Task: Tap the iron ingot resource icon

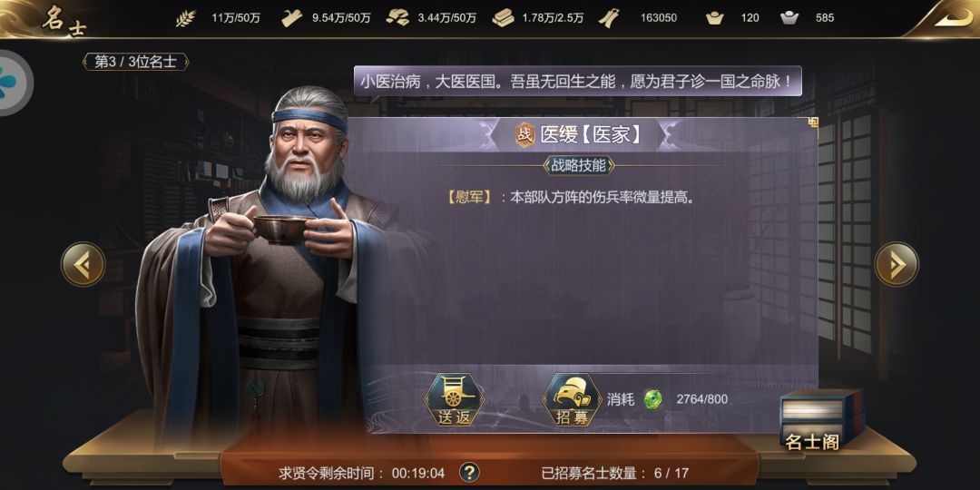Action: [x=503, y=18]
